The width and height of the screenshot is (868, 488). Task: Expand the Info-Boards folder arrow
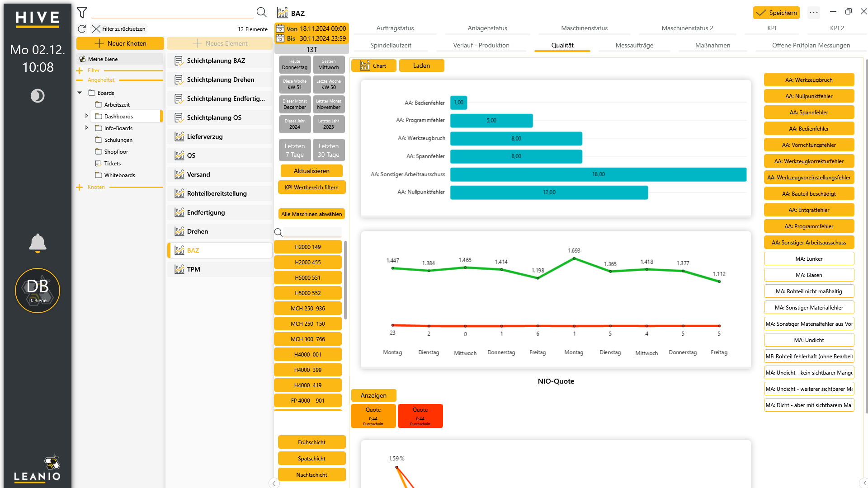[87, 128]
